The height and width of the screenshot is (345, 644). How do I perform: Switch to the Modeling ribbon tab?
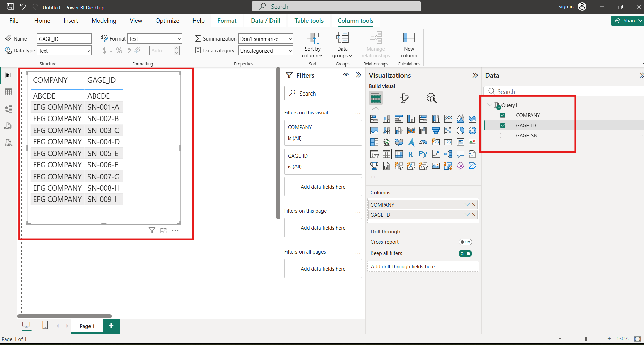(x=104, y=21)
